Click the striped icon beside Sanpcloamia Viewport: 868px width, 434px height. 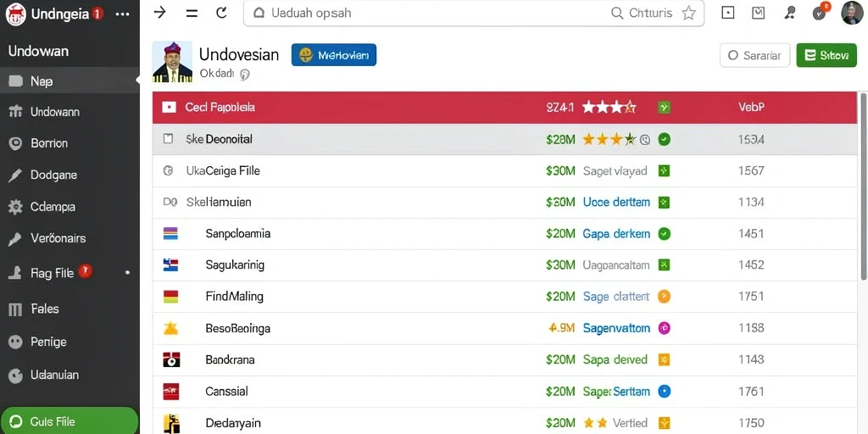170,234
